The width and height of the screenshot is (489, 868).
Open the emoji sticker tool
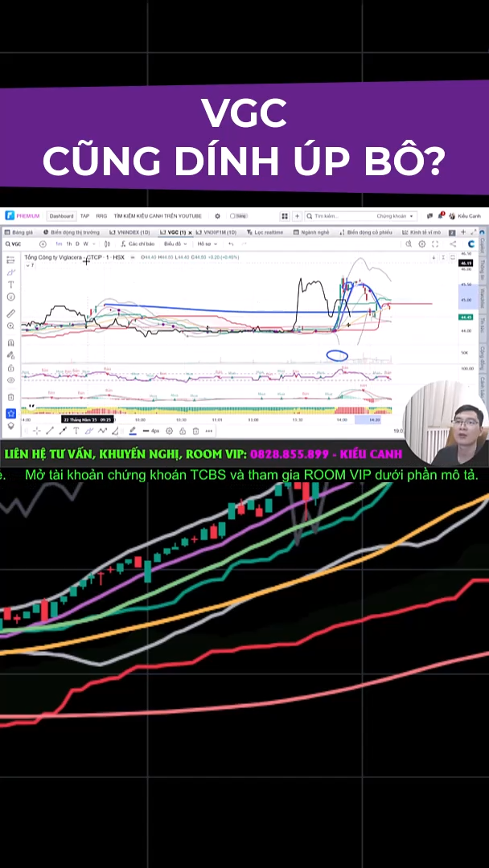[10, 297]
